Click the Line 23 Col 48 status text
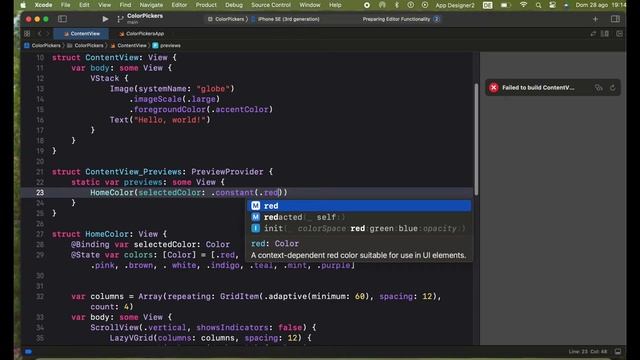 click(588, 351)
